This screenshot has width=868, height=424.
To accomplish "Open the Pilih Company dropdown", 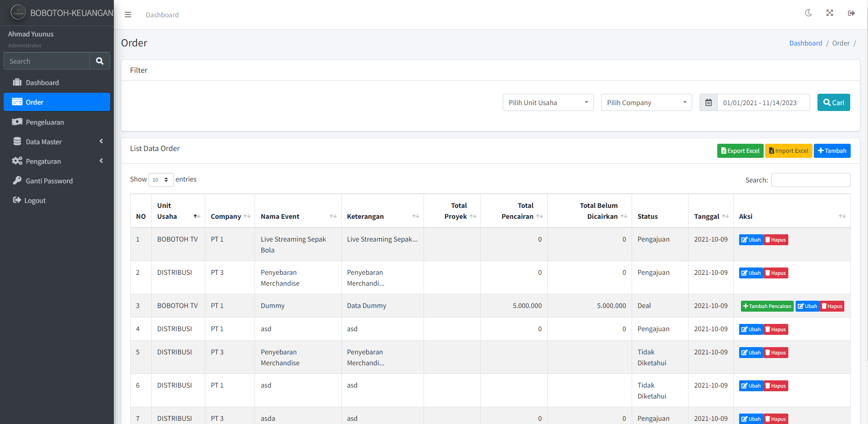I will click(646, 102).
